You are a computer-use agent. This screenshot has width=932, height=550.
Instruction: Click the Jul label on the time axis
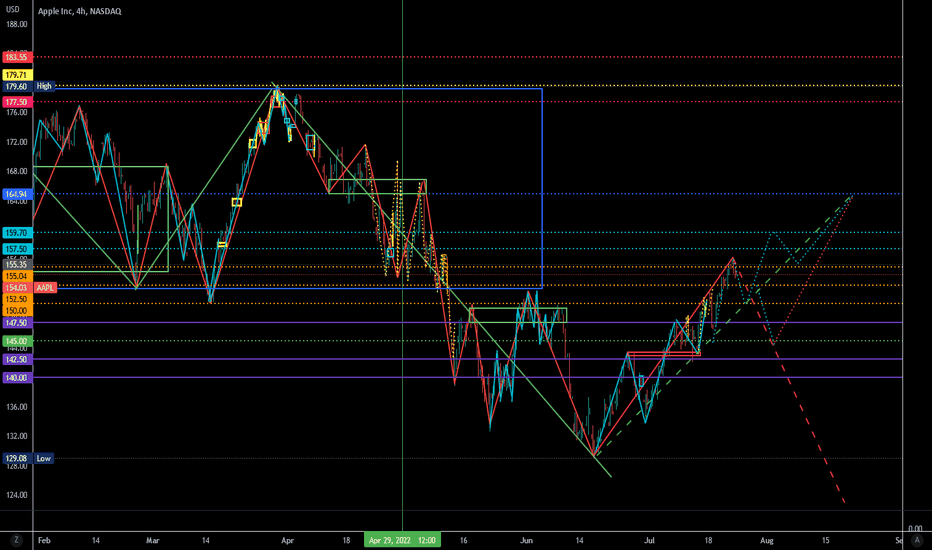coord(649,540)
